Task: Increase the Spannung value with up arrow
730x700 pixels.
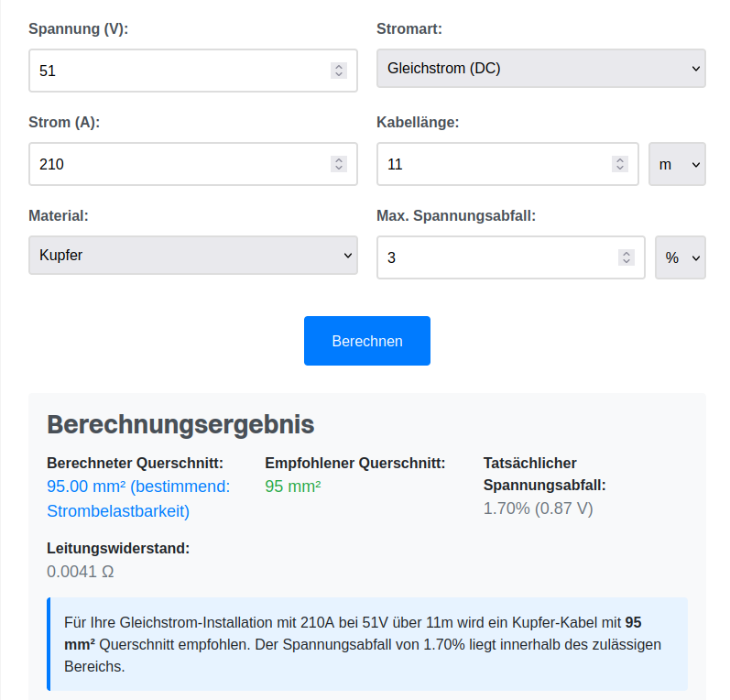Action: tap(339, 66)
